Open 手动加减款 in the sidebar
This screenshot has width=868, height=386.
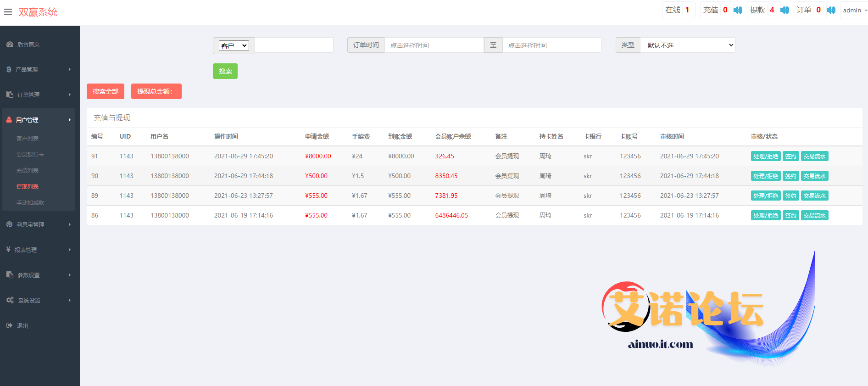click(30, 202)
